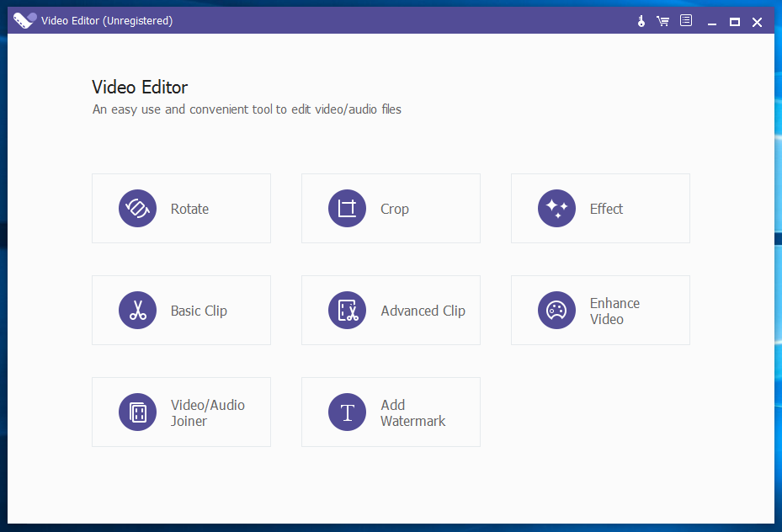The image size is (782, 532).
Task: Click the Video Editor app logo
Action: (23, 20)
